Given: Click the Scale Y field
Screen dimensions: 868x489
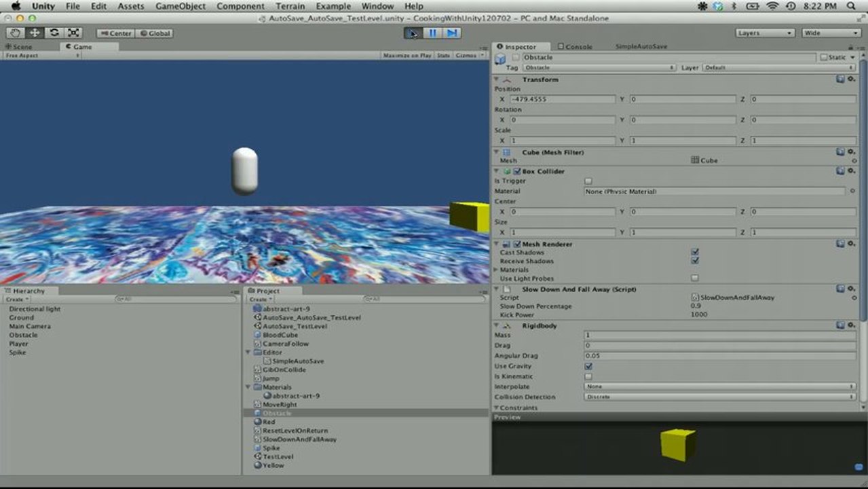Looking at the screenshot, I should [681, 141].
